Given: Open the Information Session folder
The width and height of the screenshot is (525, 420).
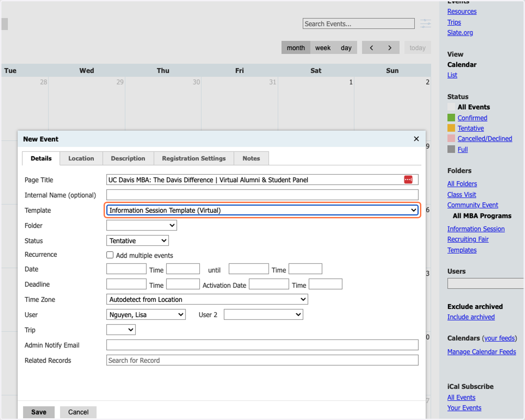Looking at the screenshot, I should (x=476, y=229).
